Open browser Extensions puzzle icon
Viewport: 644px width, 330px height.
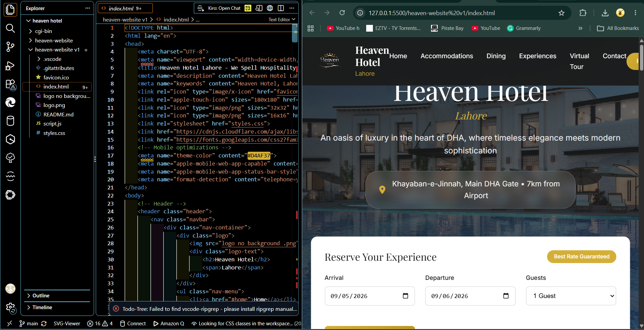point(583,13)
